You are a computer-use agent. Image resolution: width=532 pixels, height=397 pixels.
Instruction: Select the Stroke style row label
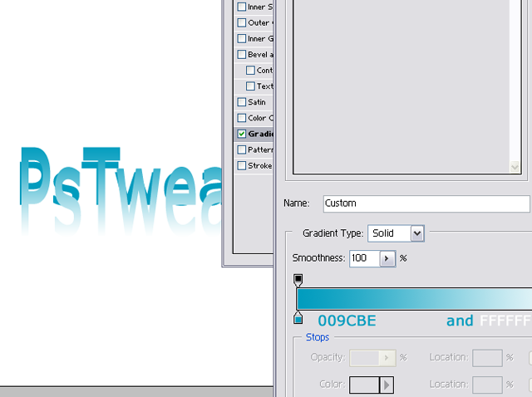259,165
